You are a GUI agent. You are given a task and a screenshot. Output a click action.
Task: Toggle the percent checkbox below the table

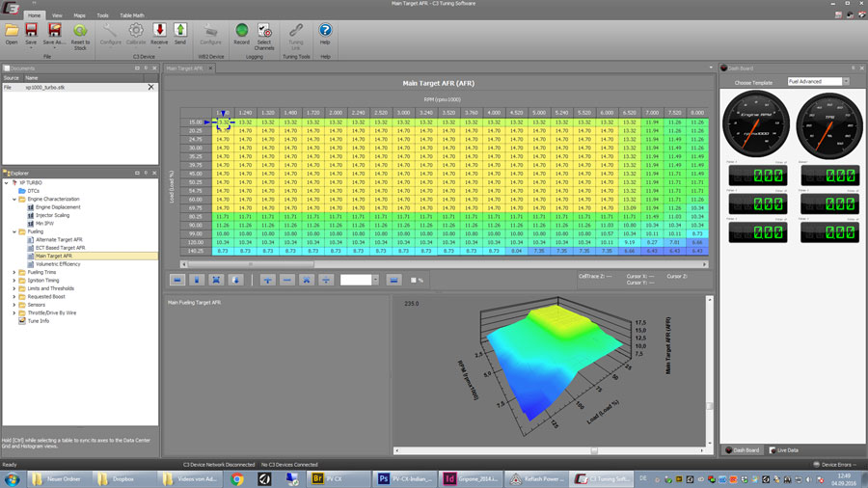pyautogui.click(x=415, y=280)
